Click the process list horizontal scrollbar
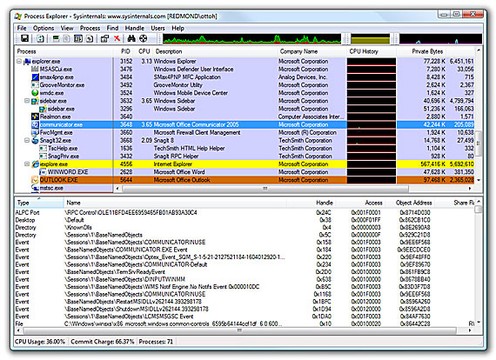 [265, 189]
